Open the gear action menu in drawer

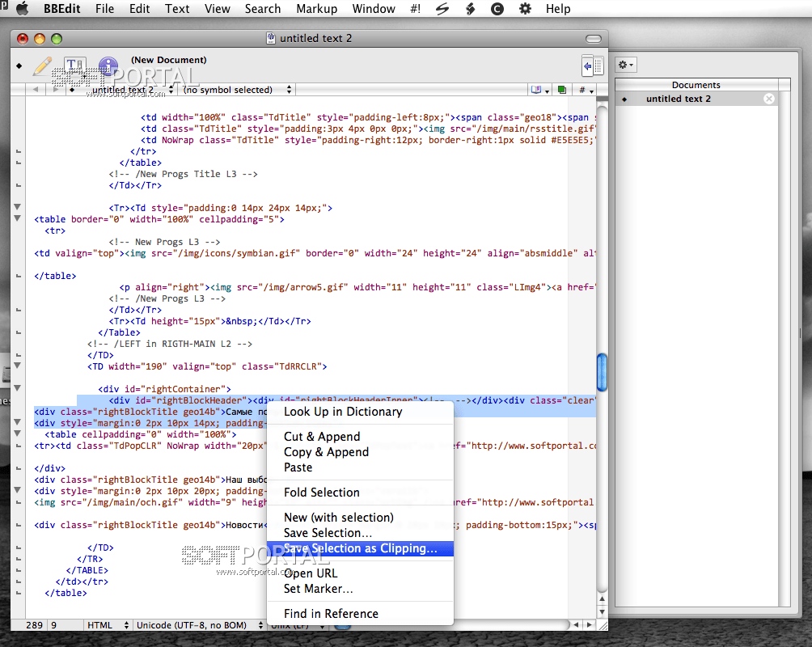pyautogui.click(x=626, y=65)
